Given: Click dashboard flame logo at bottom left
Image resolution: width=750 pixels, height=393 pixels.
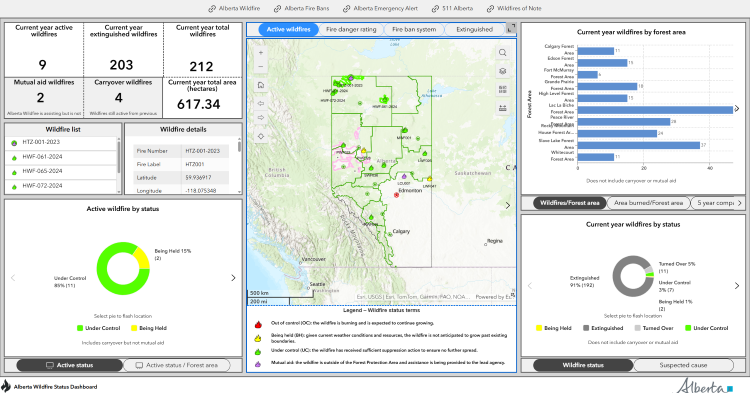Looking at the screenshot, I should (x=6, y=386).
